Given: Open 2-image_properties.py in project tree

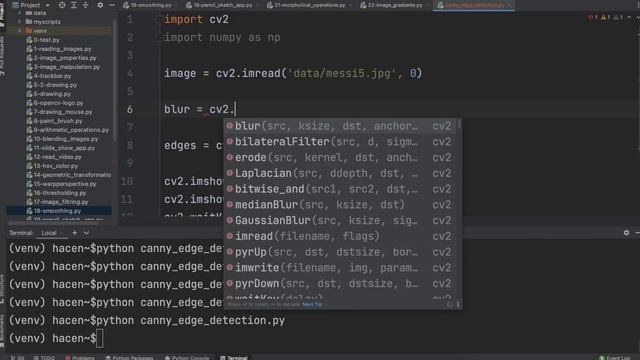Looking at the screenshot, I should click(x=61, y=58).
